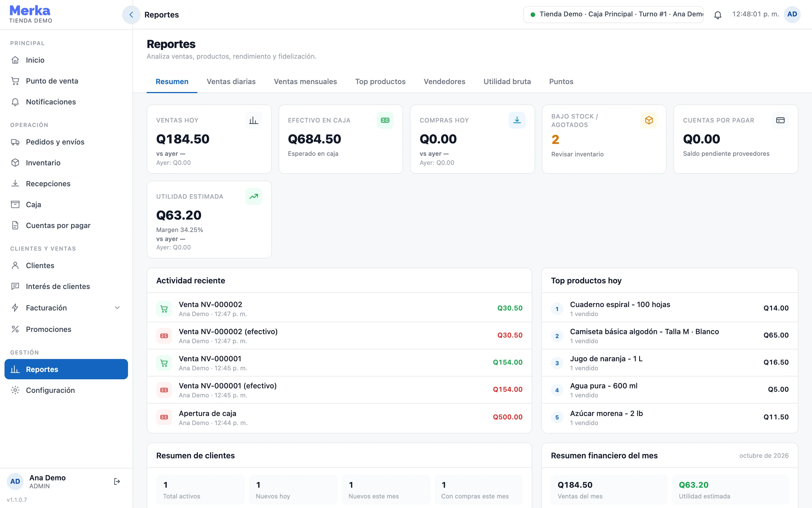812x508 pixels.
Task: Switch to the Ventas diarias tab
Action: [x=231, y=82]
